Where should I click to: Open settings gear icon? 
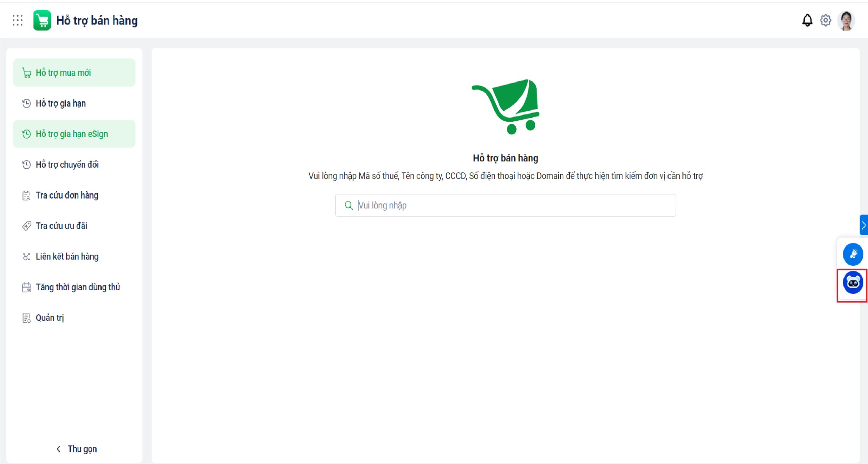[825, 20]
